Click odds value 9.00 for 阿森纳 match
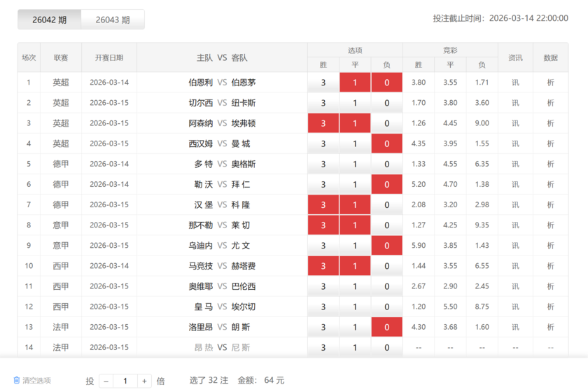This screenshot has width=588, height=392. pos(482,123)
